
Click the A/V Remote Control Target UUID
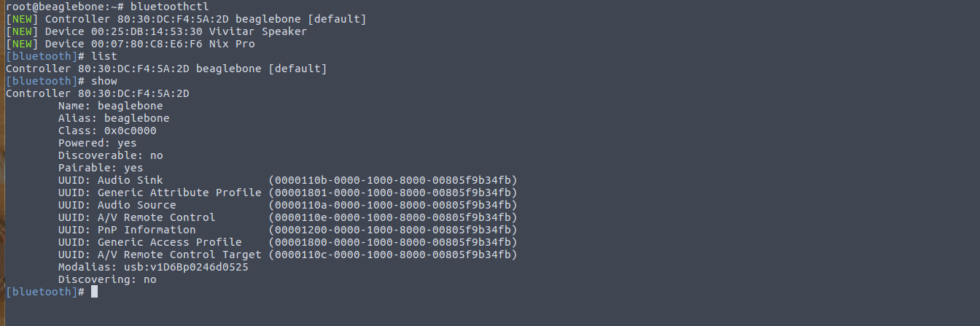click(x=392, y=255)
